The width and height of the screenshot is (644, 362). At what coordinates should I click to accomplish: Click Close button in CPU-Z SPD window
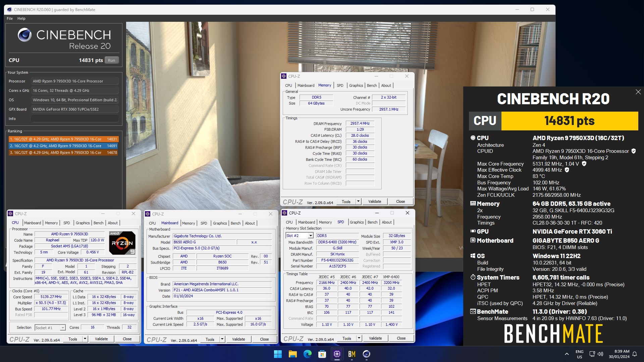(x=401, y=338)
